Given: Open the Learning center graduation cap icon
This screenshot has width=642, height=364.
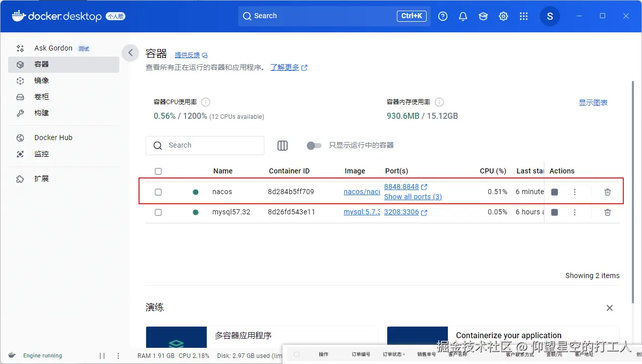Looking at the screenshot, I should click(x=483, y=16).
